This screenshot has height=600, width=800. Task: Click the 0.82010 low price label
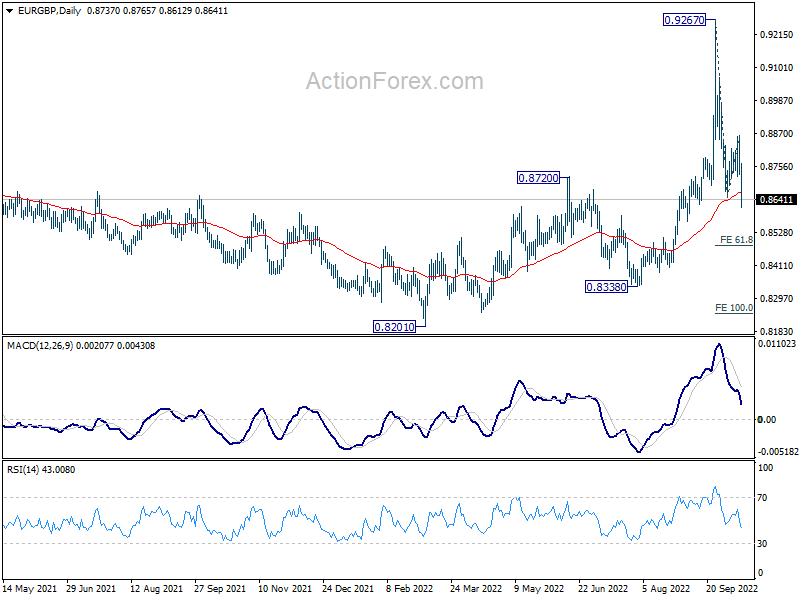pyautogui.click(x=394, y=327)
